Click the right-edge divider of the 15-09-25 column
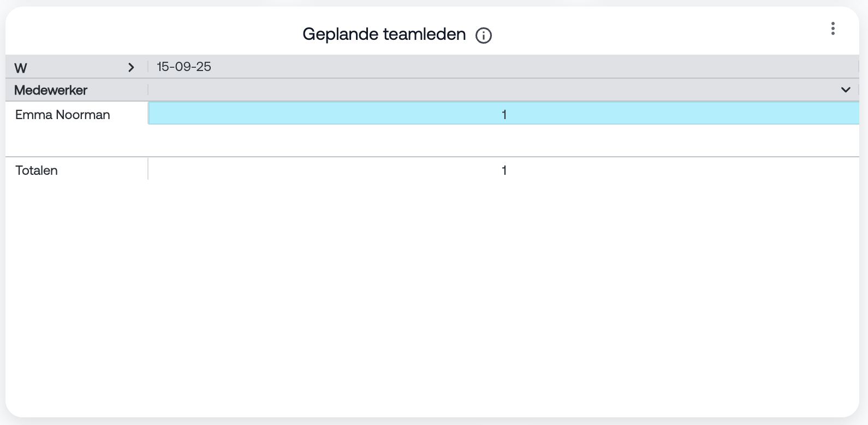868x425 pixels. [x=858, y=67]
